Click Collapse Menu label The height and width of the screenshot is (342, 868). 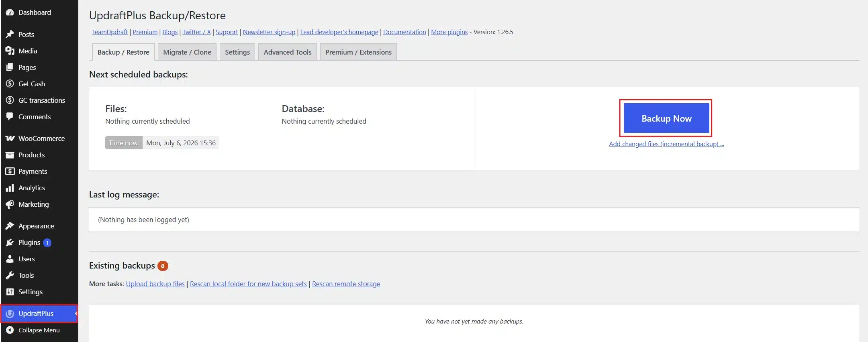coord(39,330)
